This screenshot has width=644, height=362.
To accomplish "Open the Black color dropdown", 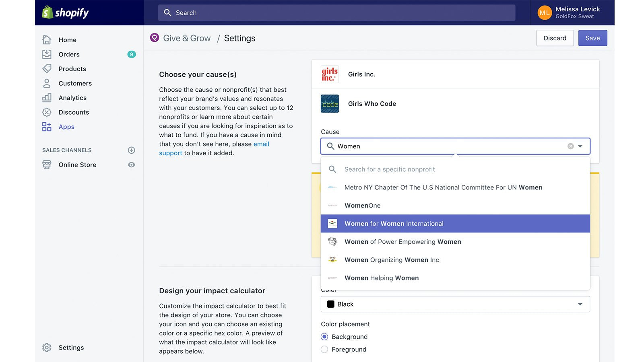I will pos(455,304).
